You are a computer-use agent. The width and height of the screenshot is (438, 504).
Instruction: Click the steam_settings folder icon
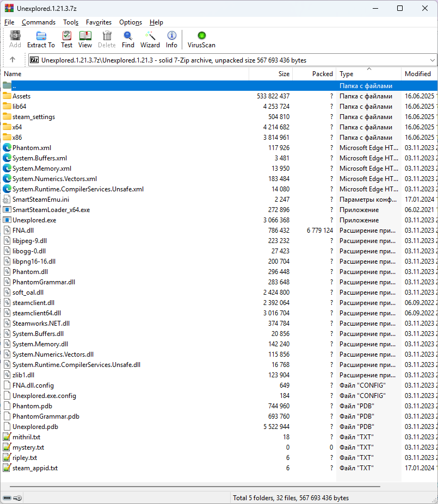[7, 116]
